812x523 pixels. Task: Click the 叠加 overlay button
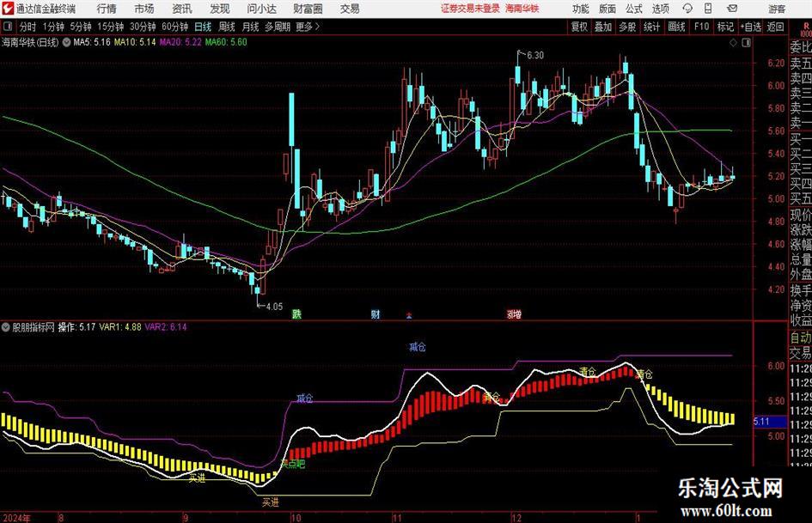(x=603, y=27)
